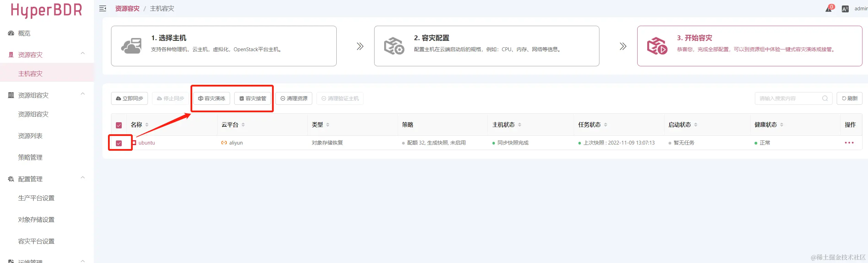Collapse the 资源容灾 menu chevron

[x=83, y=54]
